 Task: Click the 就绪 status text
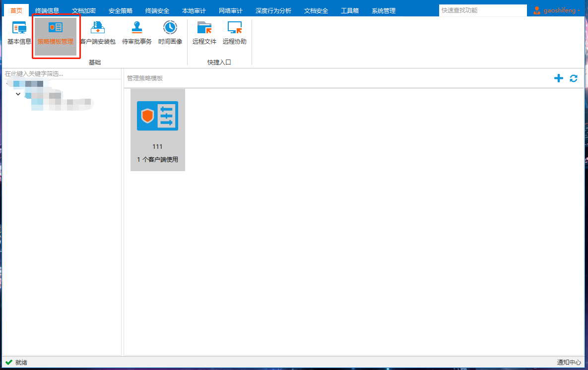(21, 362)
